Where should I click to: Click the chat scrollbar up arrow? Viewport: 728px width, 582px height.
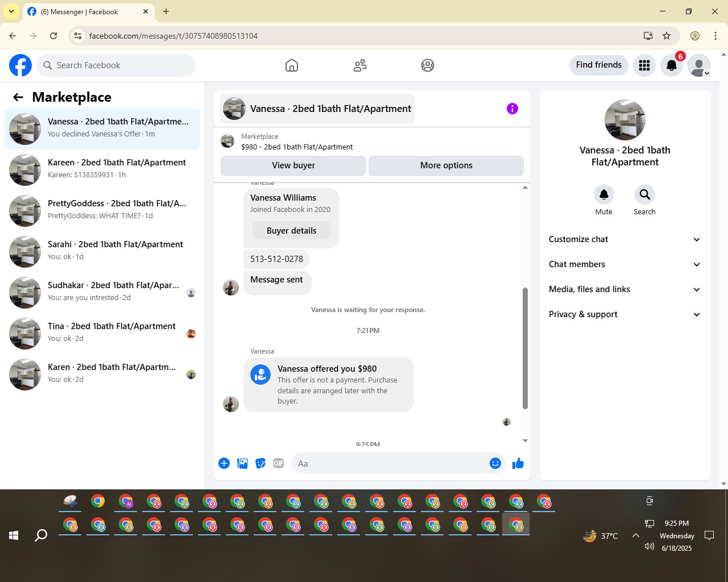click(525, 187)
